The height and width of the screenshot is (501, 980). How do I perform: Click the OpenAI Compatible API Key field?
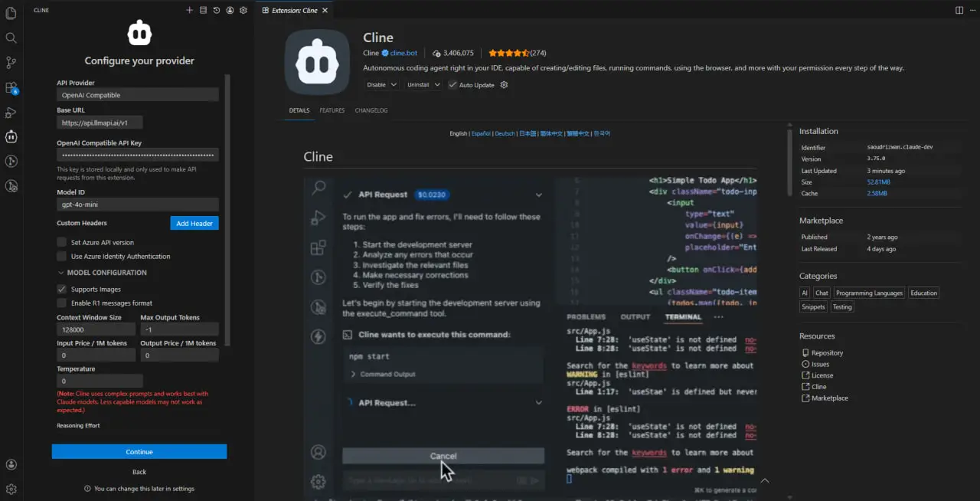coord(138,155)
